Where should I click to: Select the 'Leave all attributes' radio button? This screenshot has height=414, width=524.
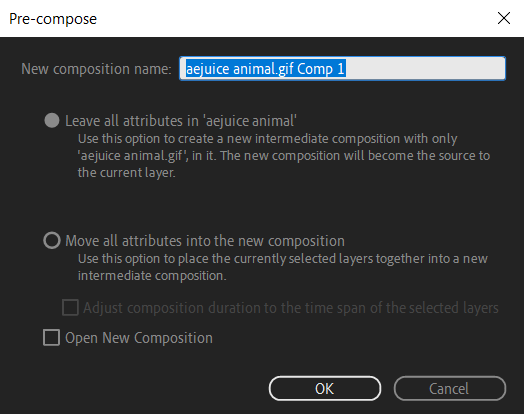coord(52,120)
